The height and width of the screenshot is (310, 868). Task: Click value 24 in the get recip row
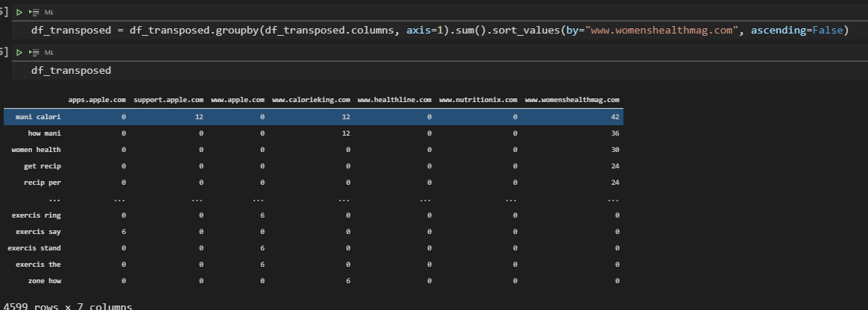pos(615,166)
